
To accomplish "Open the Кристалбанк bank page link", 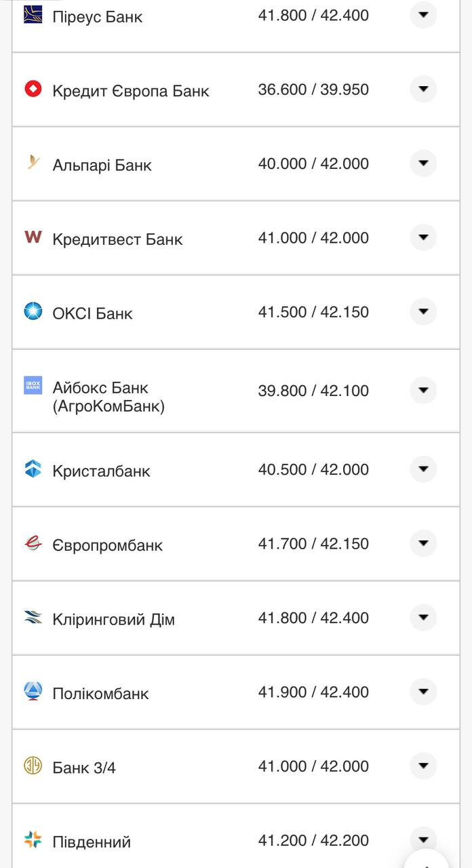I will [102, 469].
